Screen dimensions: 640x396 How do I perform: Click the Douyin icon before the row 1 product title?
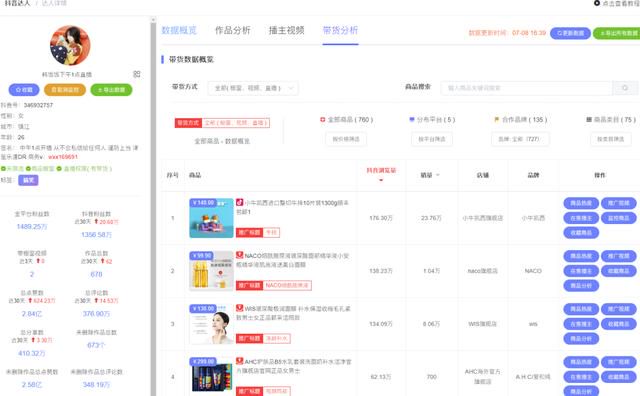[x=240, y=202]
